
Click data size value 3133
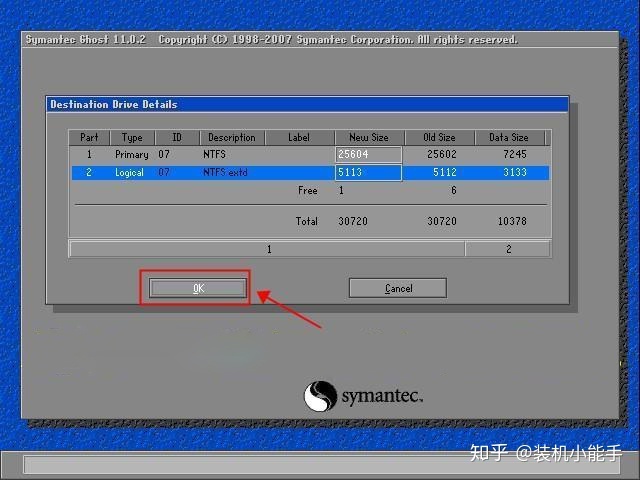[x=515, y=172]
